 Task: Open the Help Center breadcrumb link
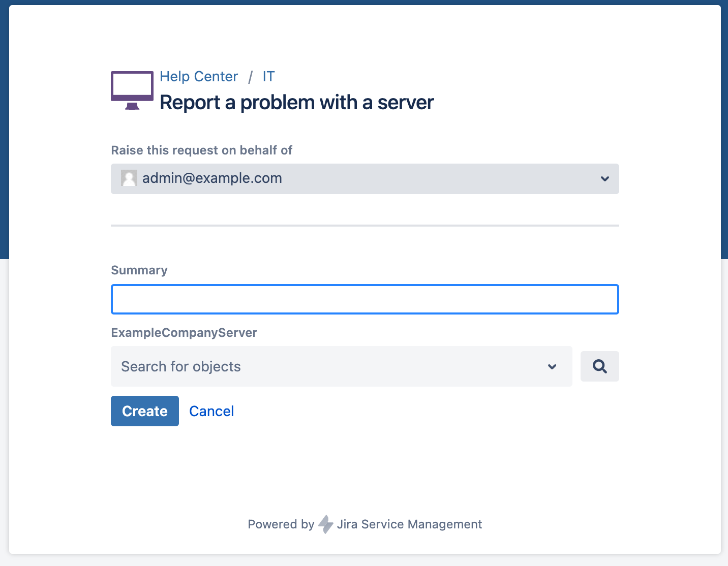[199, 76]
